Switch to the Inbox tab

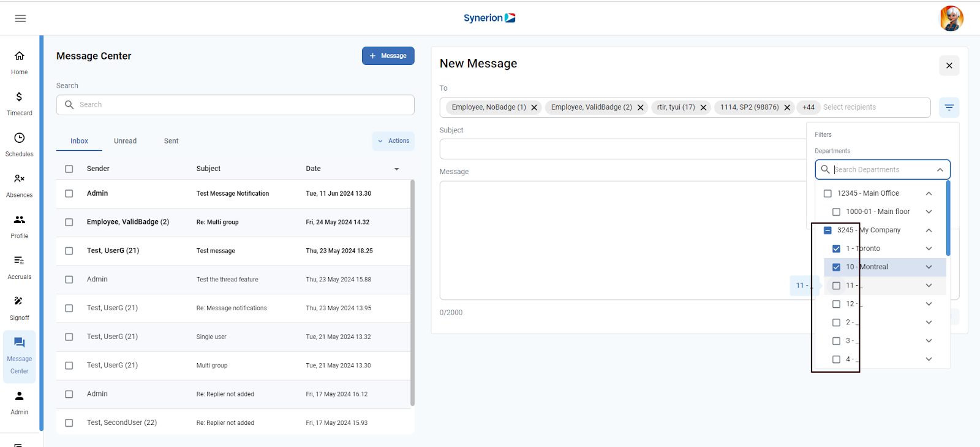(79, 141)
